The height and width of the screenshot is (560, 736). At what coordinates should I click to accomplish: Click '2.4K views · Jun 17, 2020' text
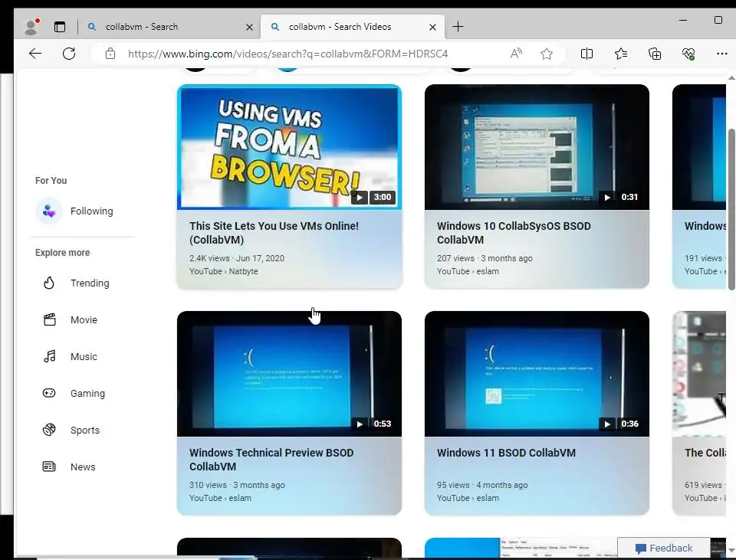click(x=237, y=258)
